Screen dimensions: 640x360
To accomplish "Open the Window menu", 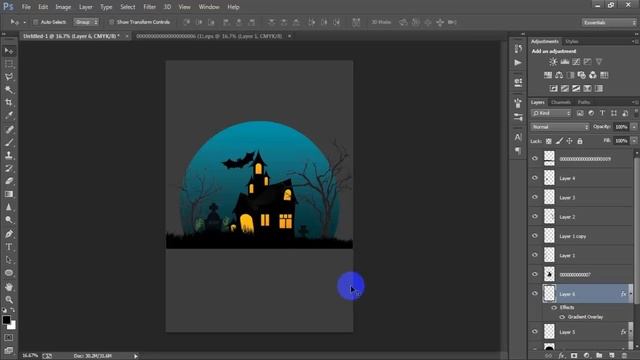I will click(209, 7).
